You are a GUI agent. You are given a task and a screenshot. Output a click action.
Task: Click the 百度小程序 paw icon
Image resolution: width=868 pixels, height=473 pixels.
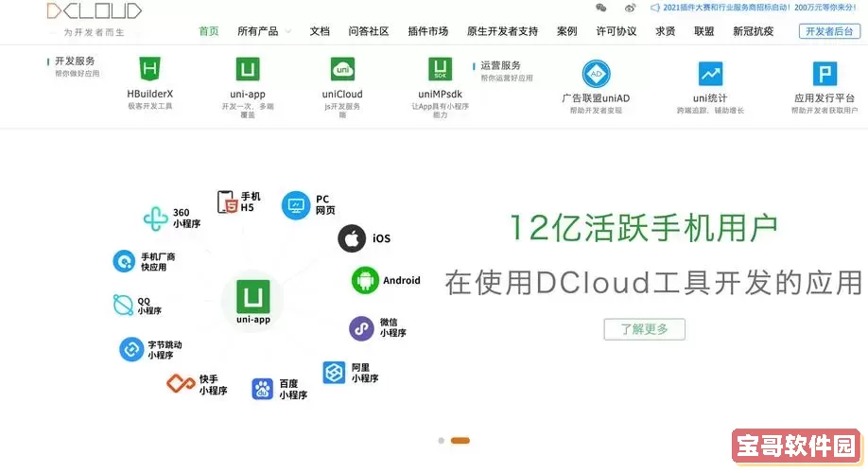pyautogui.click(x=263, y=389)
